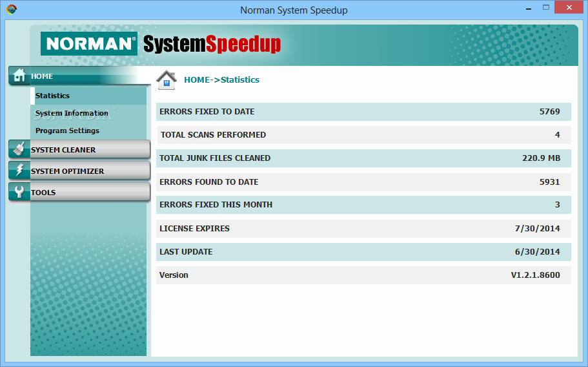The height and width of the screenshot is (367, 588).
Task: Select the LICENSE EXPIRES label
Action: click(195, 229)
